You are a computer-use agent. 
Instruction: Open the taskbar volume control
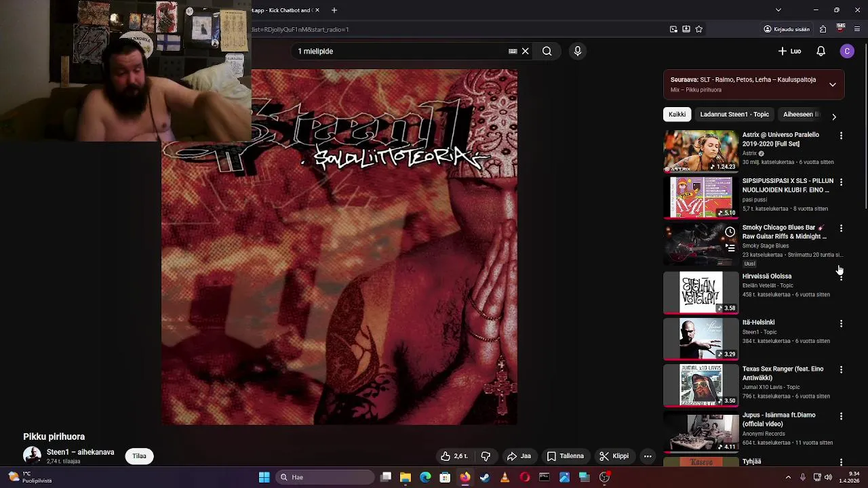(828, 477)
